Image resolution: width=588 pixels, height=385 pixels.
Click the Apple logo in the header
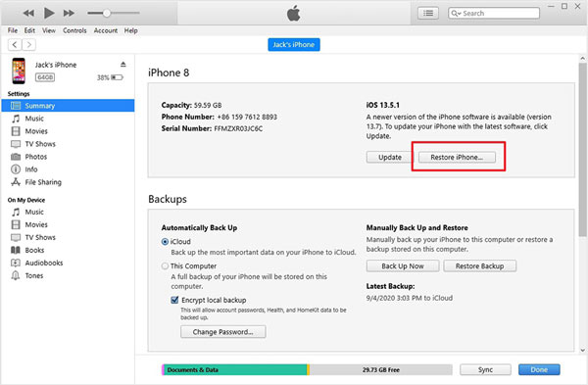293,14
